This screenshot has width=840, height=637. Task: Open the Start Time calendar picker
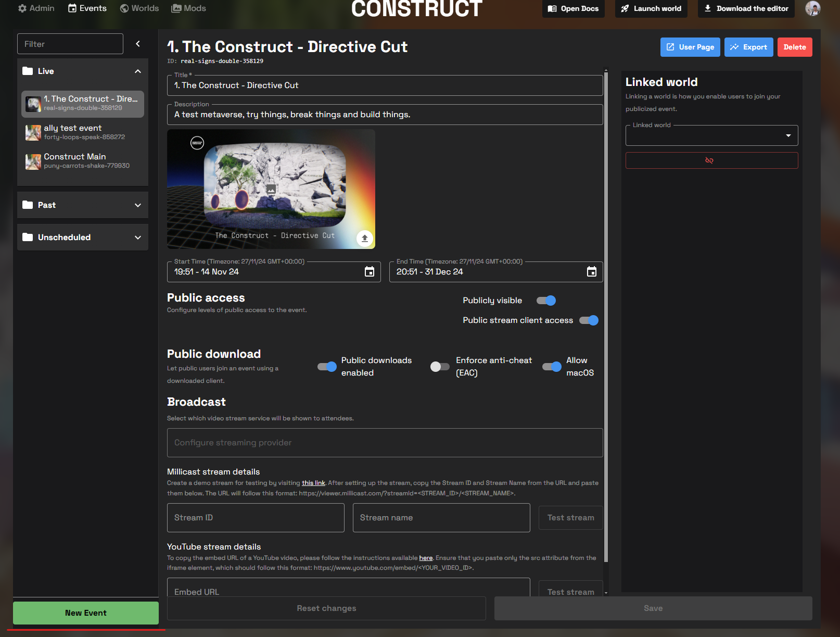click(369, 272)
